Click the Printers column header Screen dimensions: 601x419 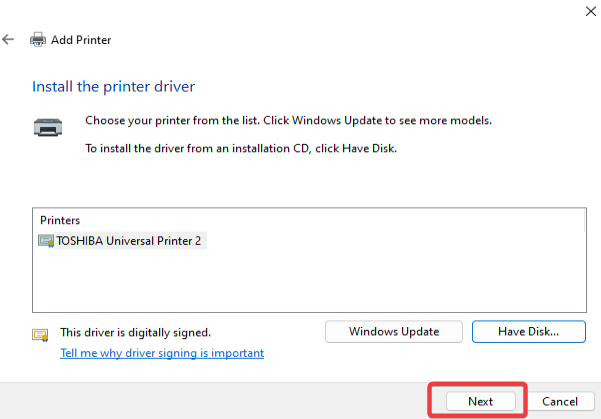60,220
